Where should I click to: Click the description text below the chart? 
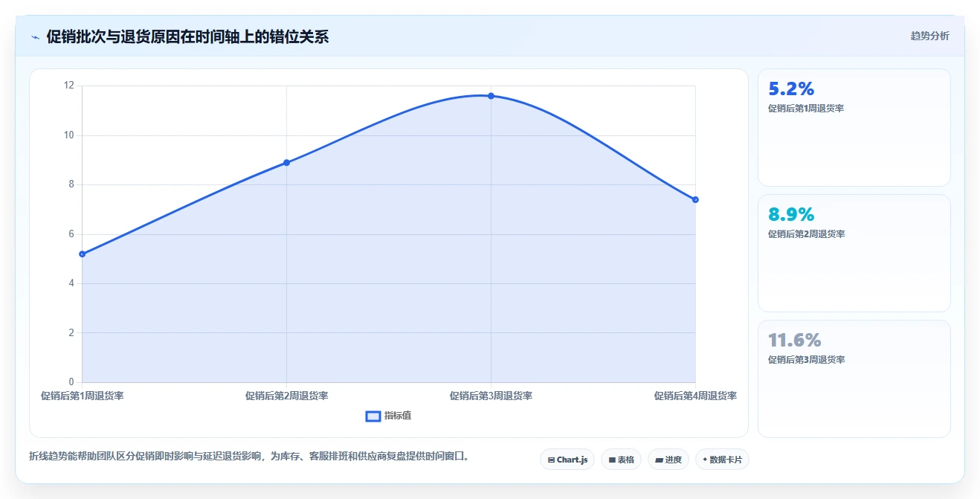(x=249, y=456)
